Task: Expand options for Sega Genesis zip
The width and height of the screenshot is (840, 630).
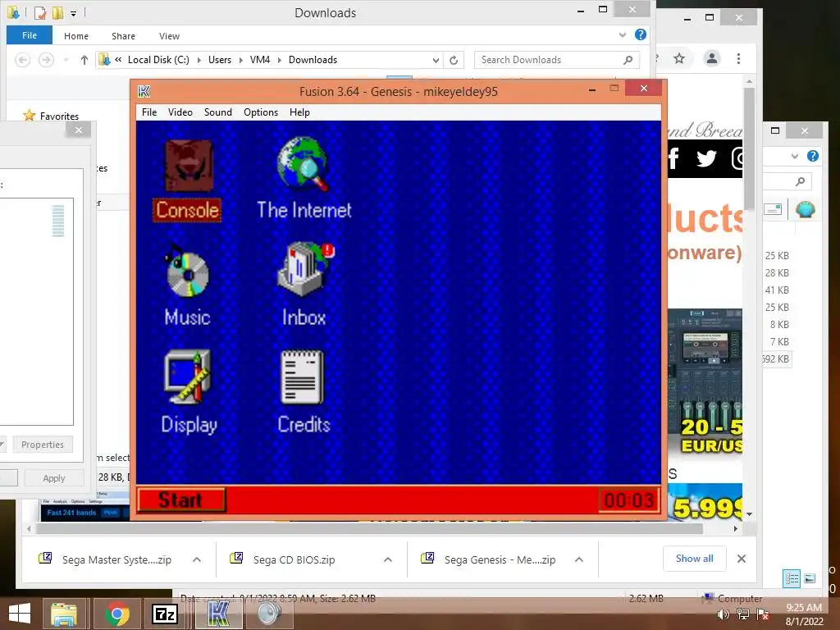Action: coord(579,559)
